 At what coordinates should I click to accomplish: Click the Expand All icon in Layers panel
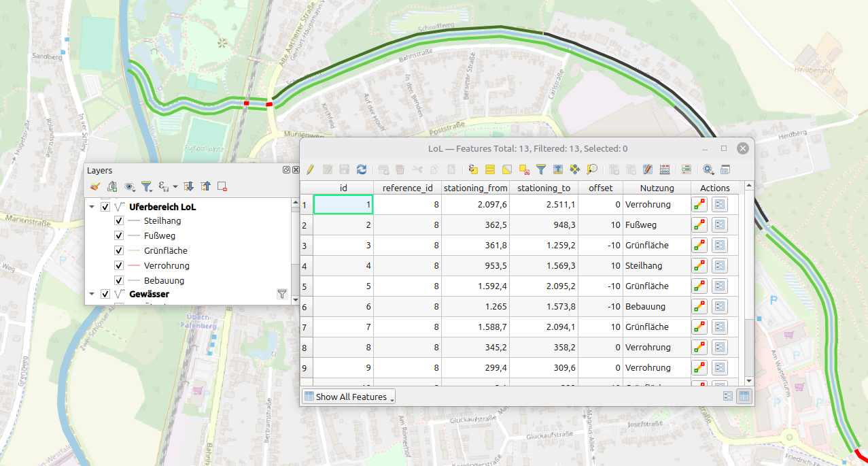click(189, 186)
